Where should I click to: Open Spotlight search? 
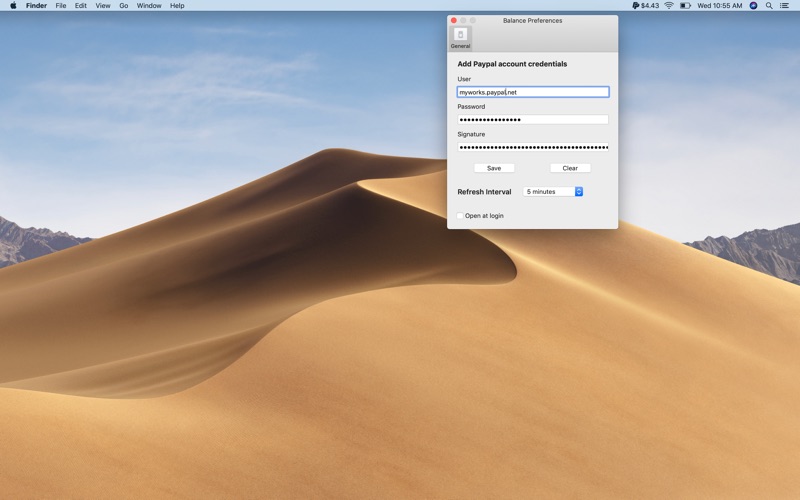[769, 6]
